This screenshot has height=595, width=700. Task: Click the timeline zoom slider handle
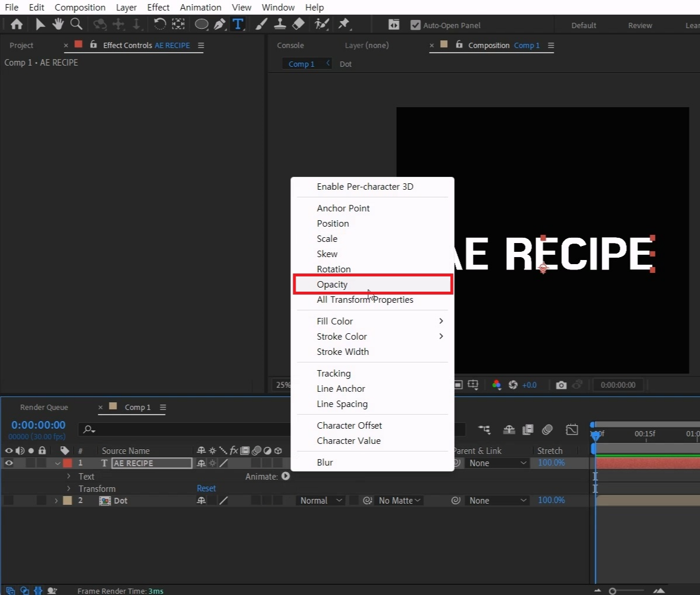(x=612, y=591)
